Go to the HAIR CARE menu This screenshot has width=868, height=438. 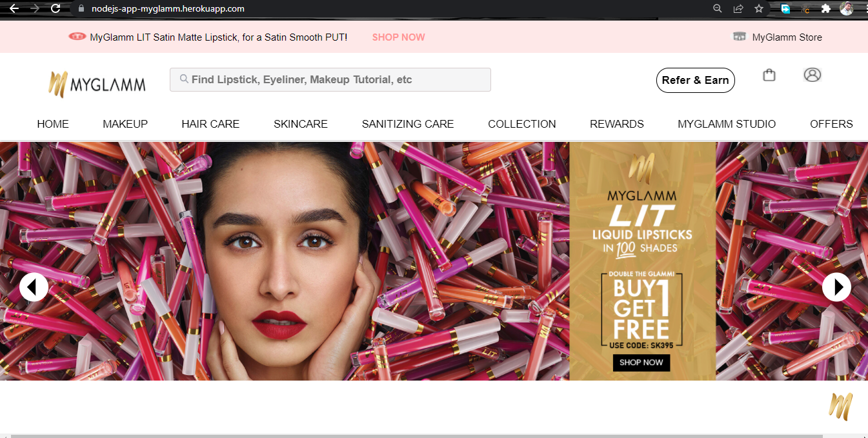click(210, 124)
